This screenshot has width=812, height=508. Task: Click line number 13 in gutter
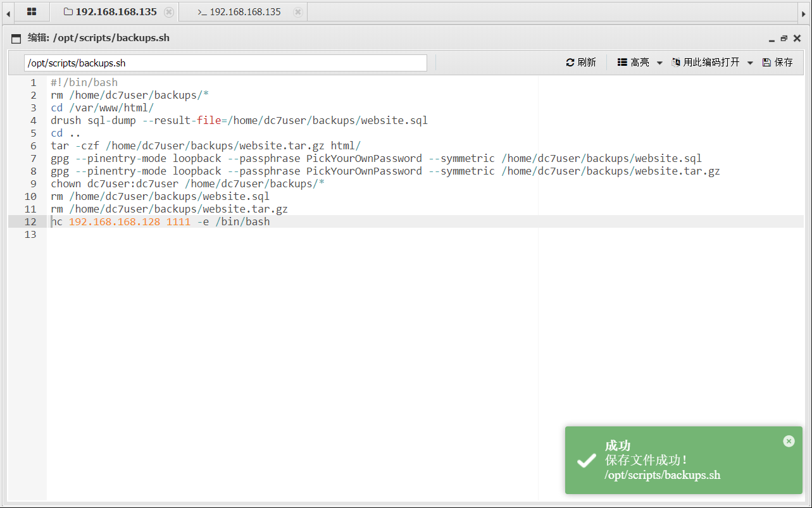point(30,235)
